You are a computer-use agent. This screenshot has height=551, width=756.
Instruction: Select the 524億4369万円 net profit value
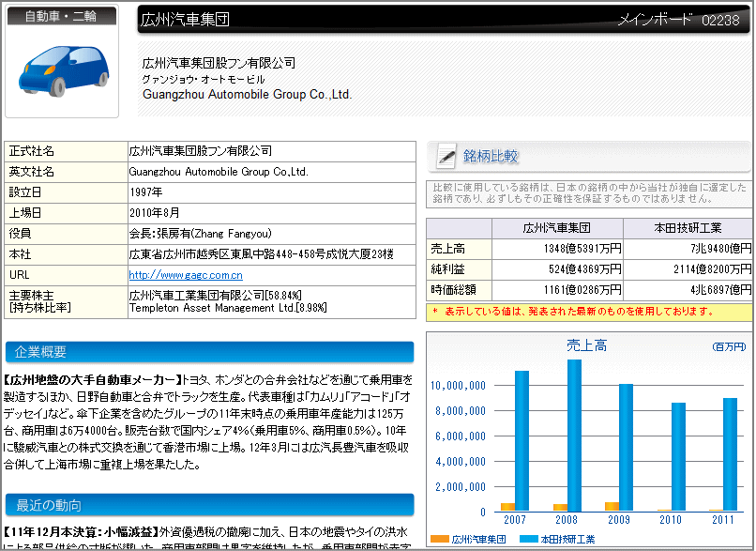pos(585,269)
